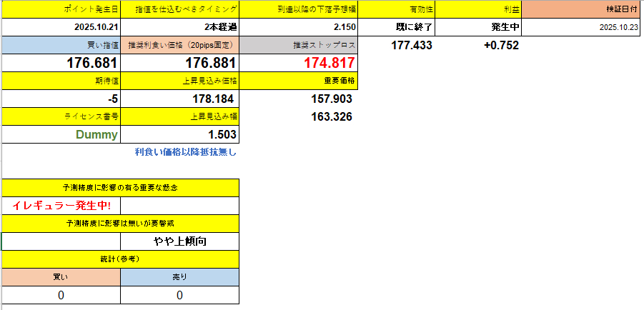Click the 0 under 買い
Screen dimensions: 644x310
[61, 295]
